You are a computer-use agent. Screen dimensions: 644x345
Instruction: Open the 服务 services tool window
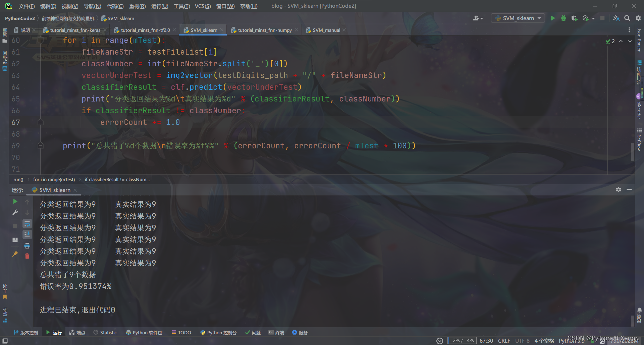[300, 333]
